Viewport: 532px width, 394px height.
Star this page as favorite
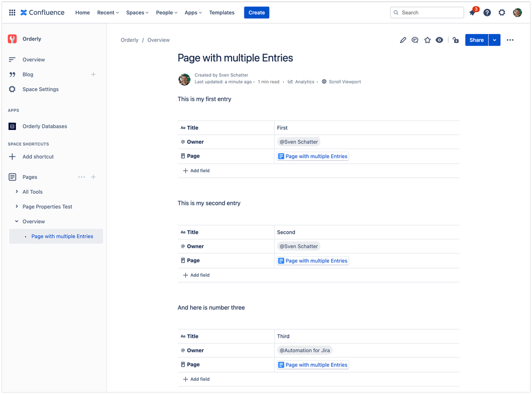[427, 40]
